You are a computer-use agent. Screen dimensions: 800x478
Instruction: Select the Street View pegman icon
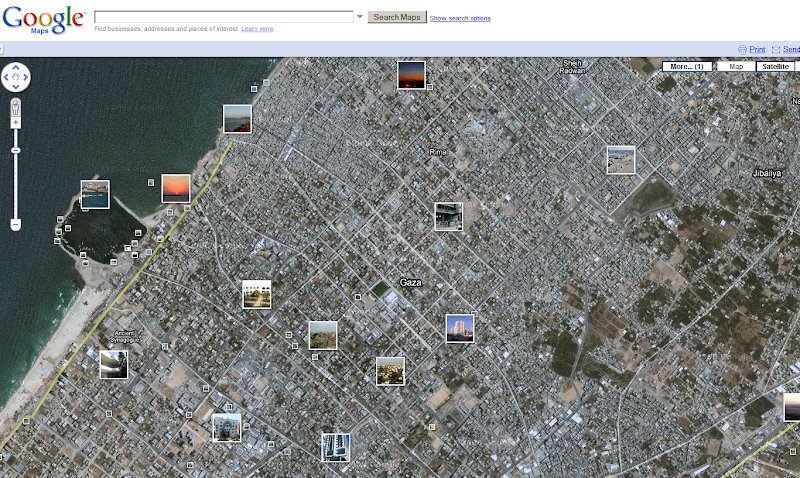point(16,107)
